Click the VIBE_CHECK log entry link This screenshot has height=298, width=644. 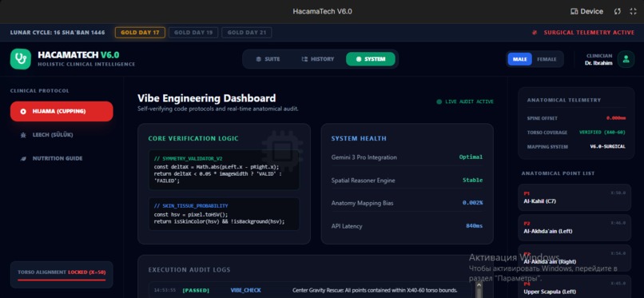click(x=245, y=290)
